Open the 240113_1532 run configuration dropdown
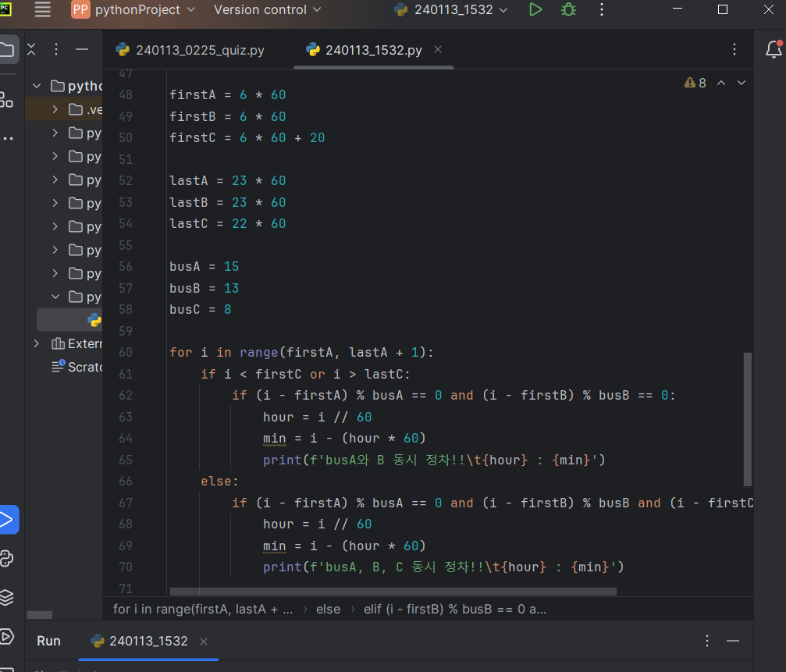The height and width of the screenshot is (672, 786). [x=451, y=9]
